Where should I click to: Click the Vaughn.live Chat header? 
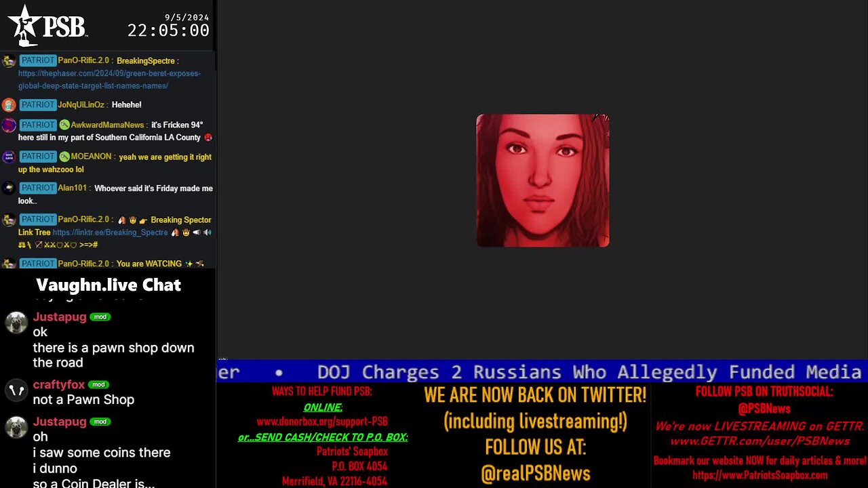108,285
